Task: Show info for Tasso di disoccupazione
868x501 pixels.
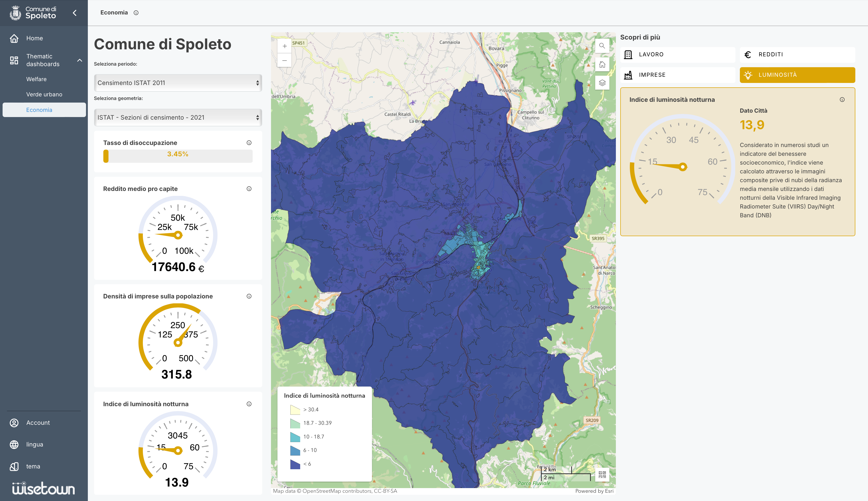Action: [x=249, y=143]
